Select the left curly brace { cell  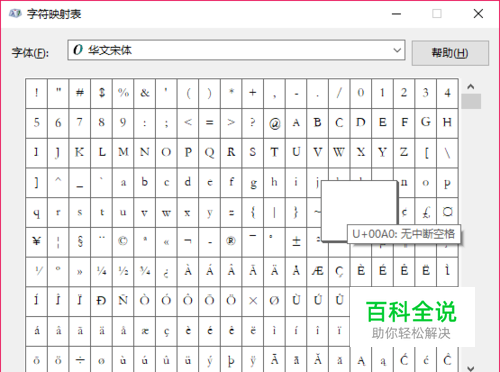[253, 212]
